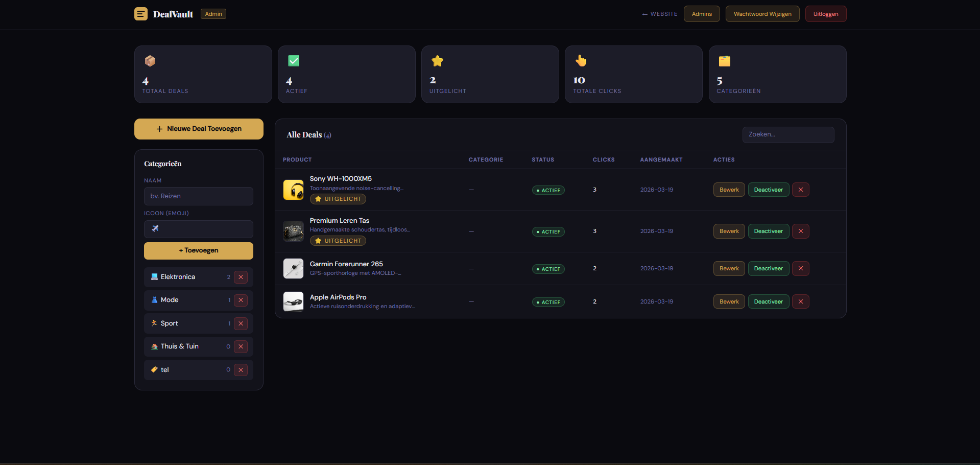
Task: Click the Status column header
Action: [x=543, y=160]
